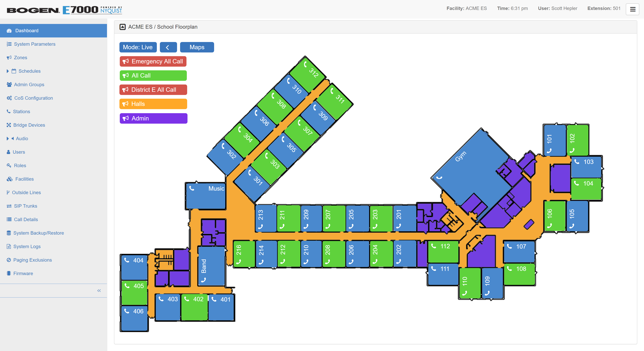
Task: Collapse the sidebar with double chevron
Action: [x=99, y=291]
